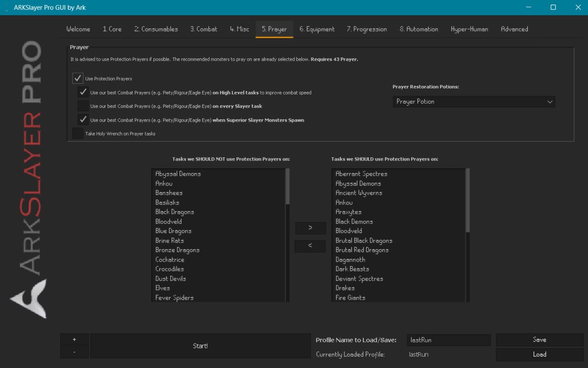Switch to the 1. Core tab
Image resolution: width=588 pixels, height=368 pixels.
112,29
